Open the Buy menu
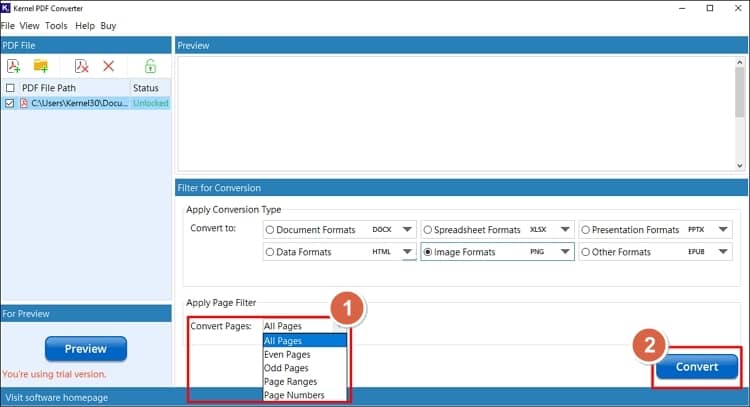 click(108, 26)
